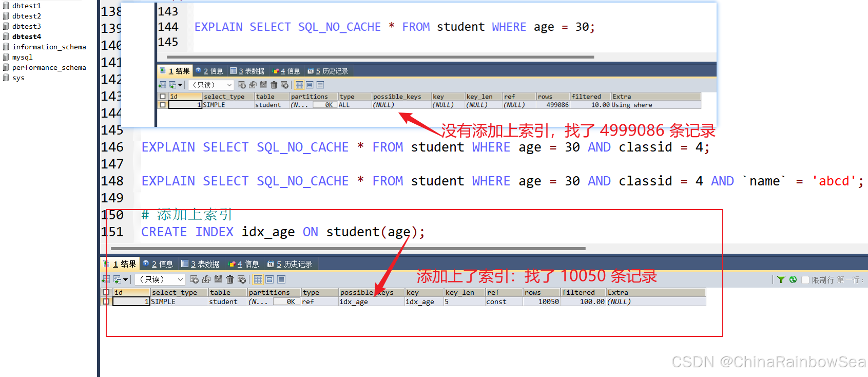Click trash delete icon in lower result toolbar
The image size is (868, 377).
pyautogui.click(x=230, y=279)
